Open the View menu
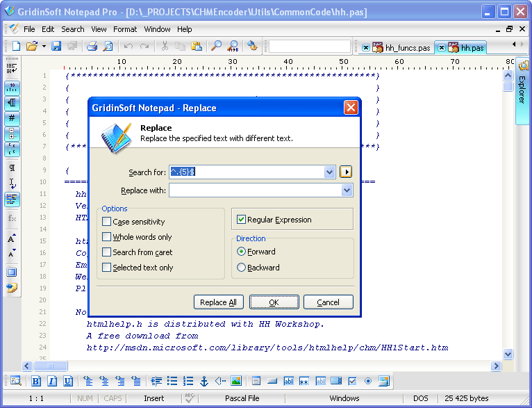Viewport: 532px width, 408px height. (x=99, y=29)
